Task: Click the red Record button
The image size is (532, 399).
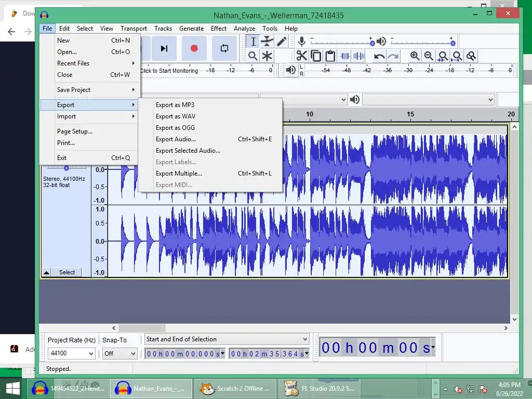Action: coord(194,48)
